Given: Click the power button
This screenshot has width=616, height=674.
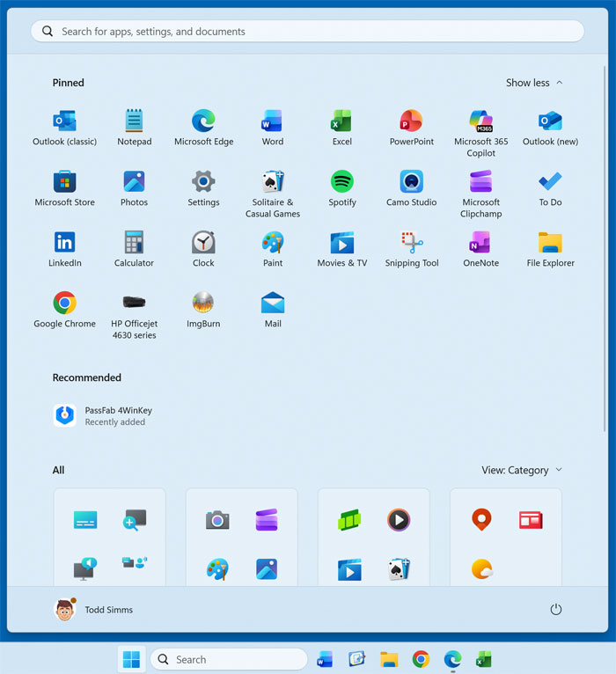Looking at the screenshot, I should (556, 610).
